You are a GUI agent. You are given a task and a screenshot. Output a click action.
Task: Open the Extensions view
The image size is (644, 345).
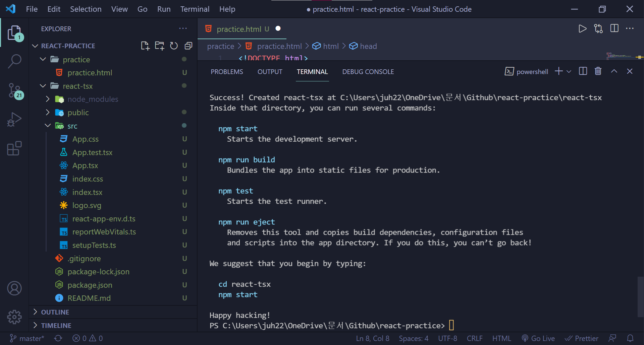point(14,148)
